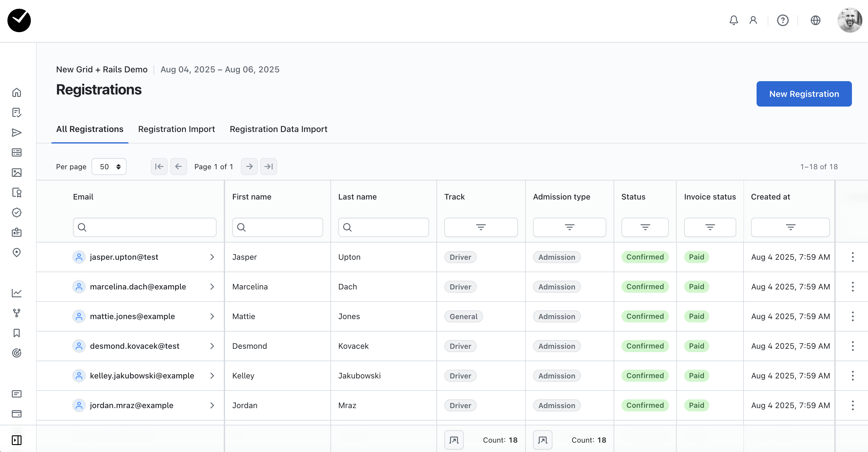Click the globe language icon

click(815, 21)
